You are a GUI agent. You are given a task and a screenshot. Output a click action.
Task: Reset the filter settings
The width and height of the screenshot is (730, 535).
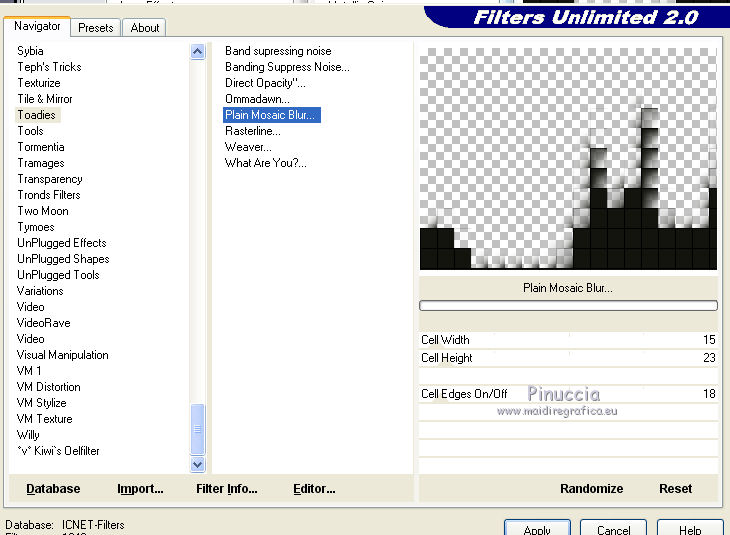coord(676,488)
